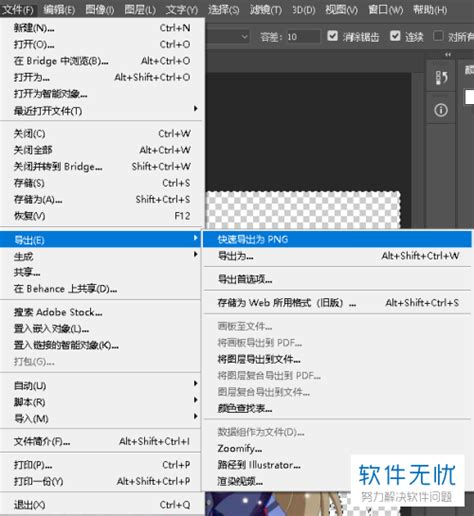Select the highlighted 导出(E) menu entry

click(101, 240)
